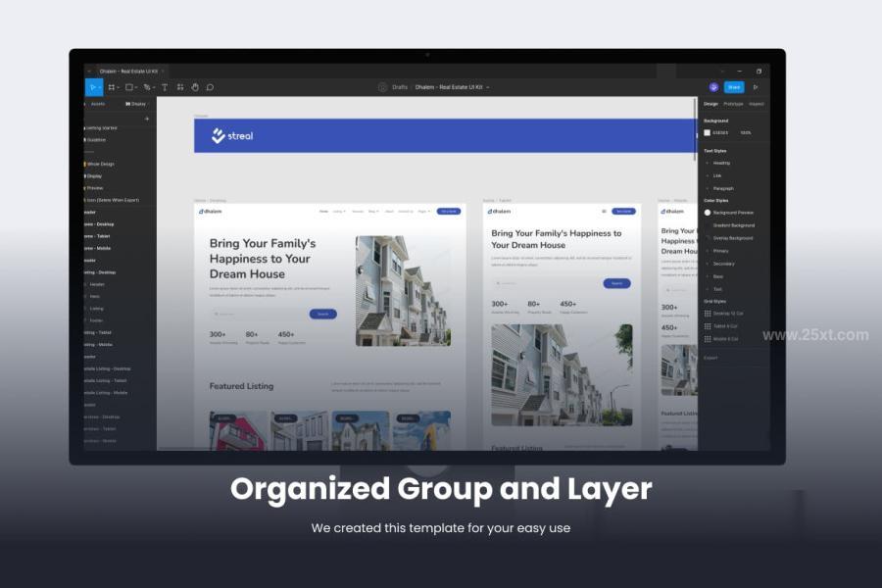This screenshot has width=882, height=588.
Task: Select the Comment tool
Action: point(210,87)
